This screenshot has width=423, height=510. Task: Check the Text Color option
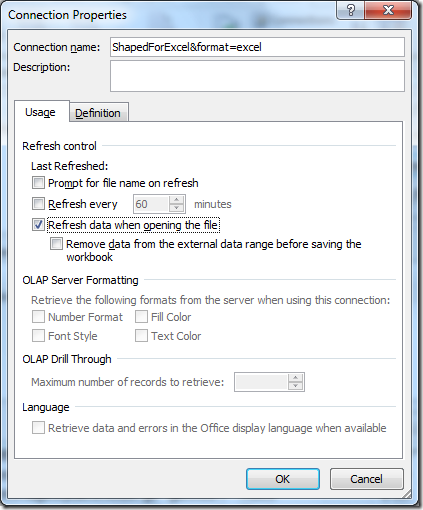(x=141, y=336)
